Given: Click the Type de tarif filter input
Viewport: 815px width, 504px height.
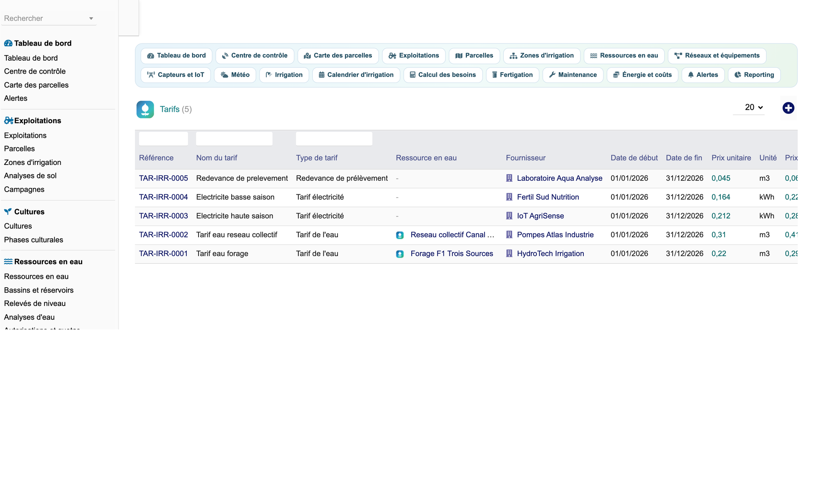Looking at the screenshot, I should [334, 139].
